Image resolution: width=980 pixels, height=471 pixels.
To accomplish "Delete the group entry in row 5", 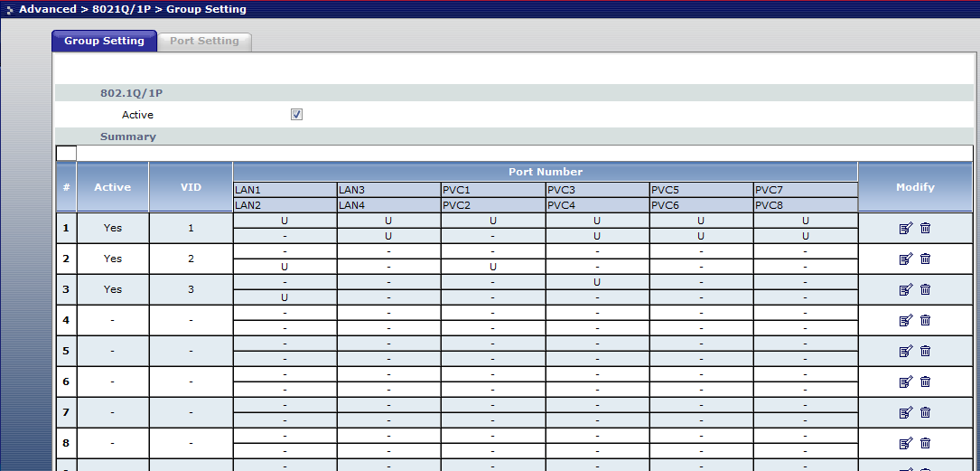I will 926,351.
